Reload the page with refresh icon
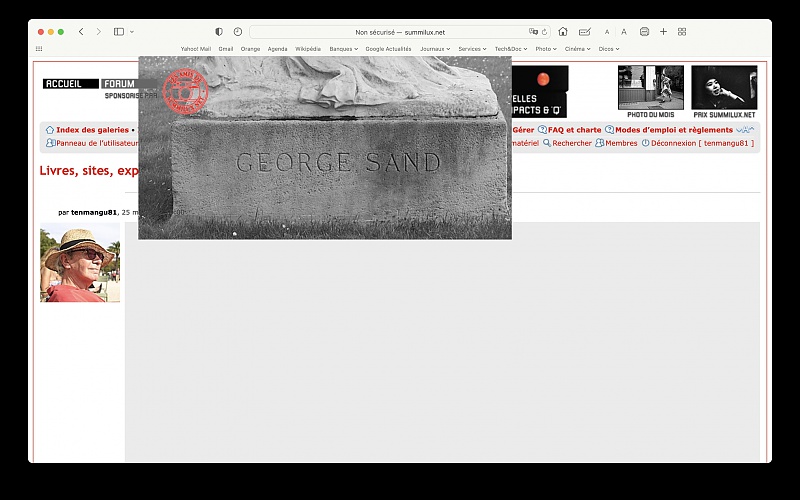 click(x=544, y=32)
